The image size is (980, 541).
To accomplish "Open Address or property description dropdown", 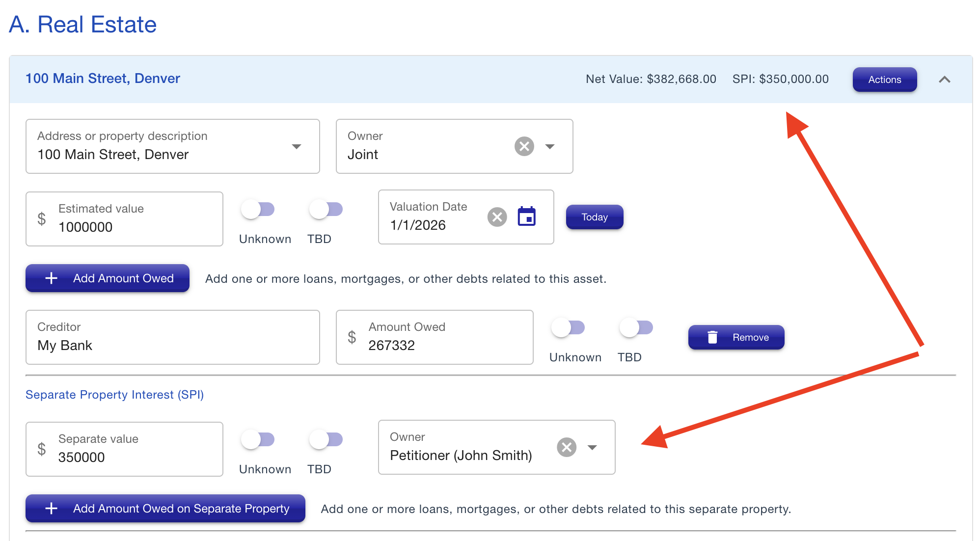I will 296,147.
